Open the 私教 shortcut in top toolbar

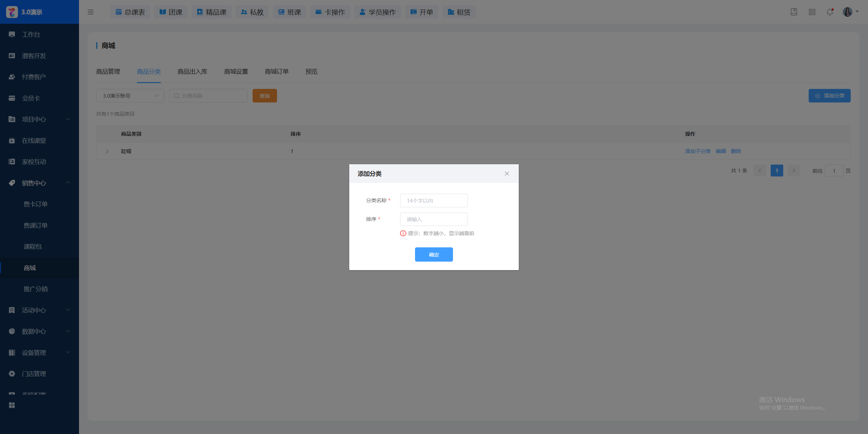pos(252,12)
